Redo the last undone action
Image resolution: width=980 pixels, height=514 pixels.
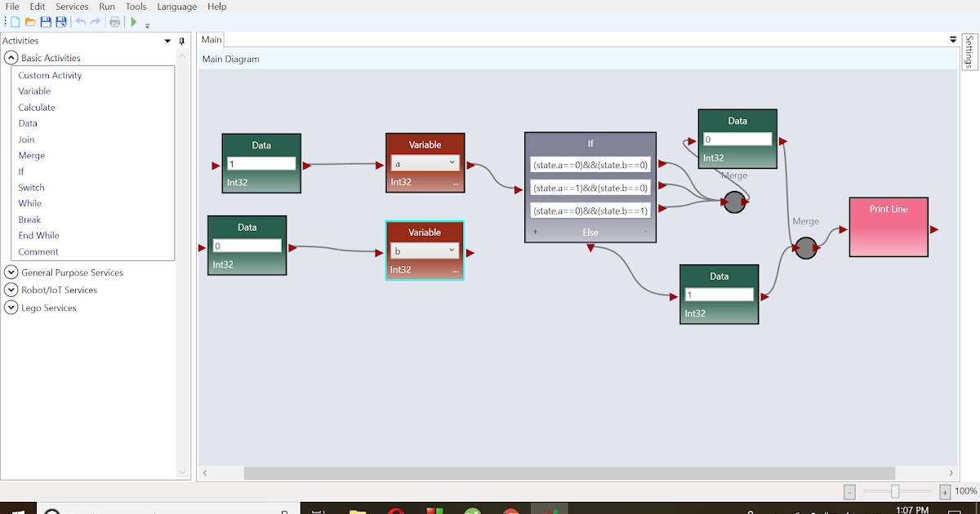tap(96, 22)
